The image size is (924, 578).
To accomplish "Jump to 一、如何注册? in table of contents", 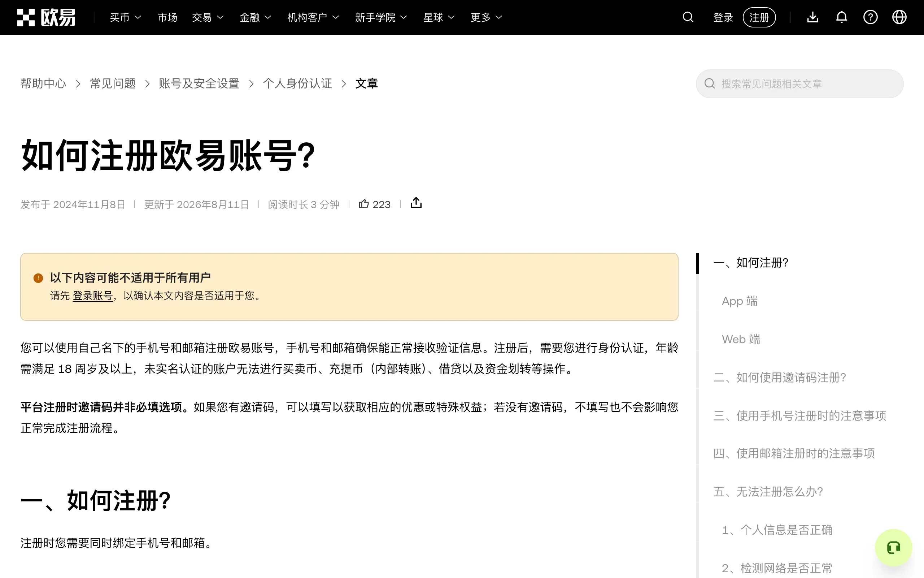I will click(751, 263).
